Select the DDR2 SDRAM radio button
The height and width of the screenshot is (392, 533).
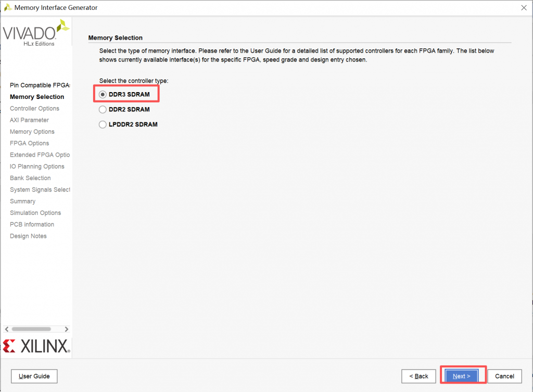pos(103,110)
